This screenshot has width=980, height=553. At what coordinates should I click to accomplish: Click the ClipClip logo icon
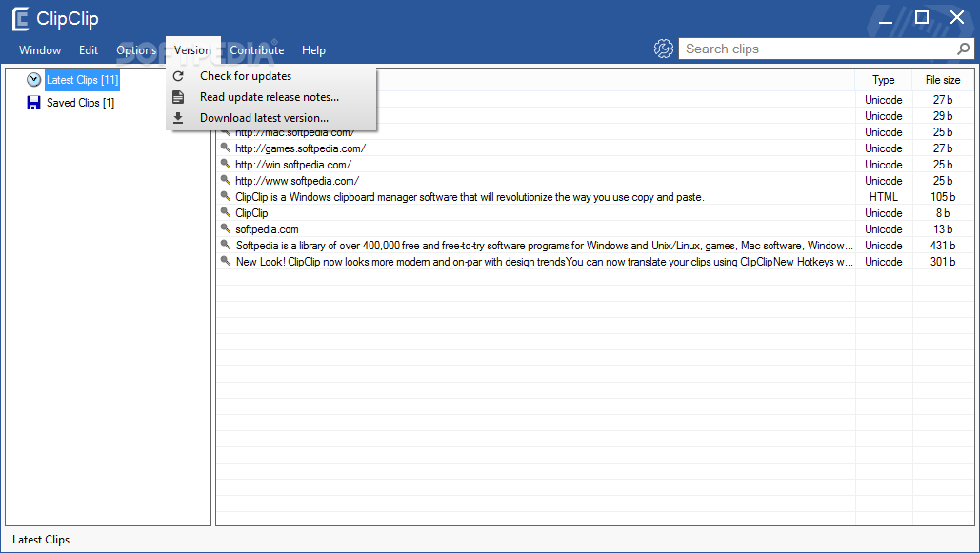[20, 19]
